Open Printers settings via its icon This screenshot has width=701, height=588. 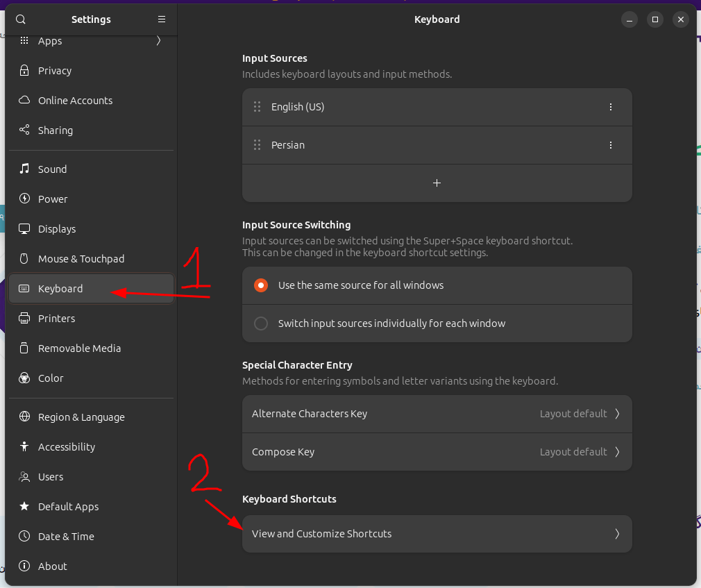coord(22,318)
